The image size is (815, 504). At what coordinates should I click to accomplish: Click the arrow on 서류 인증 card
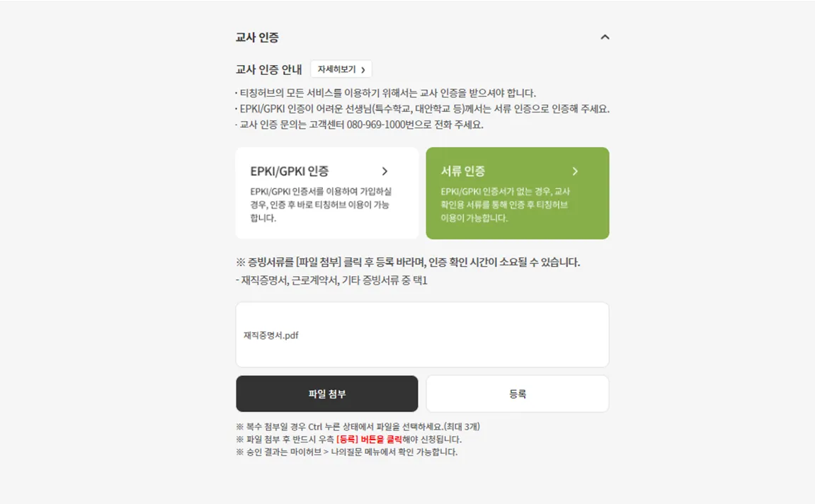click(575, 171)
